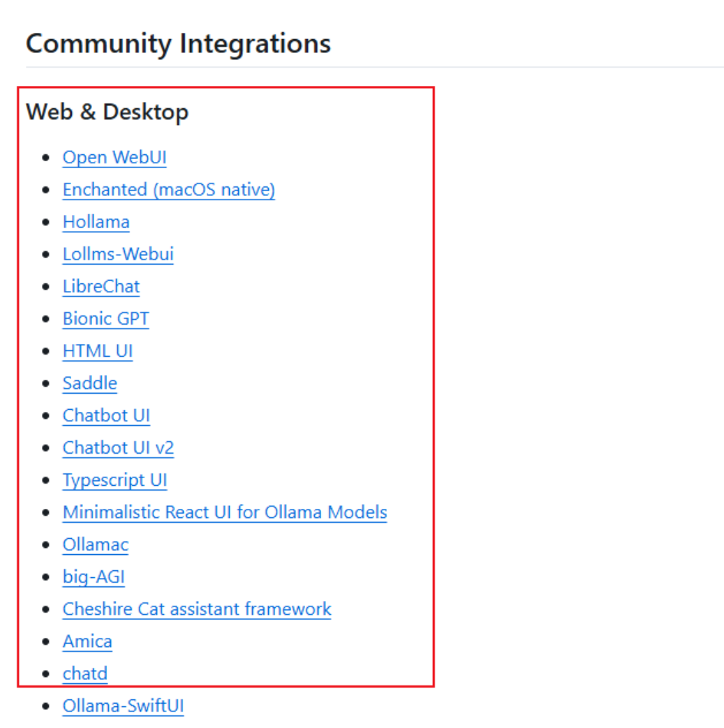Open the Ollama-SwiftUI link
This screenshot has width=724, height=728.
(x=123, y=706)
